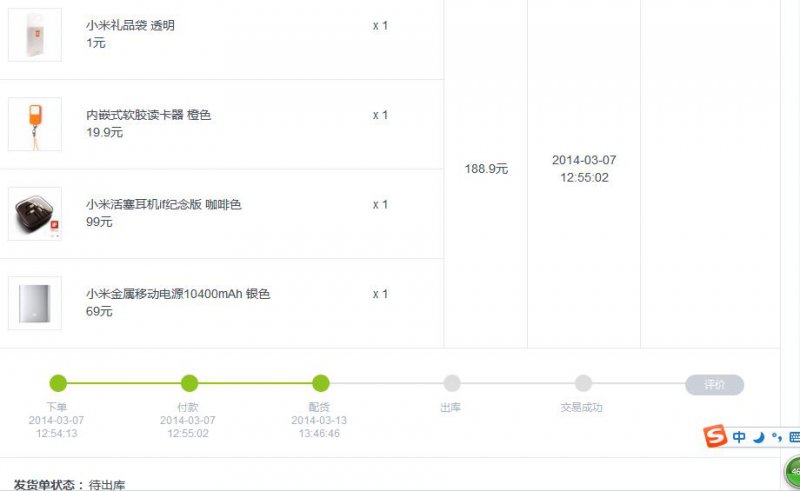The height and width of the screenshot is (491, 800).
Task: Open the 小米礼品袋 透明 product link
Action: click(130, 25)
